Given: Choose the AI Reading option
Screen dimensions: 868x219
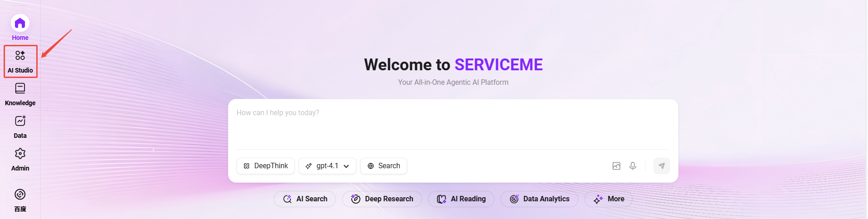Looking at the screenshot, I should point(461,199).
